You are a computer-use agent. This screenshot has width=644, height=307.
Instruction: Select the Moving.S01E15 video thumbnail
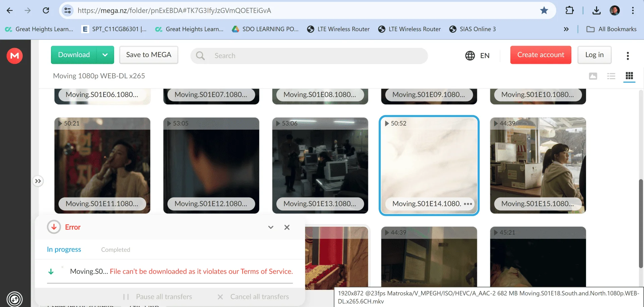click(538, 165)
